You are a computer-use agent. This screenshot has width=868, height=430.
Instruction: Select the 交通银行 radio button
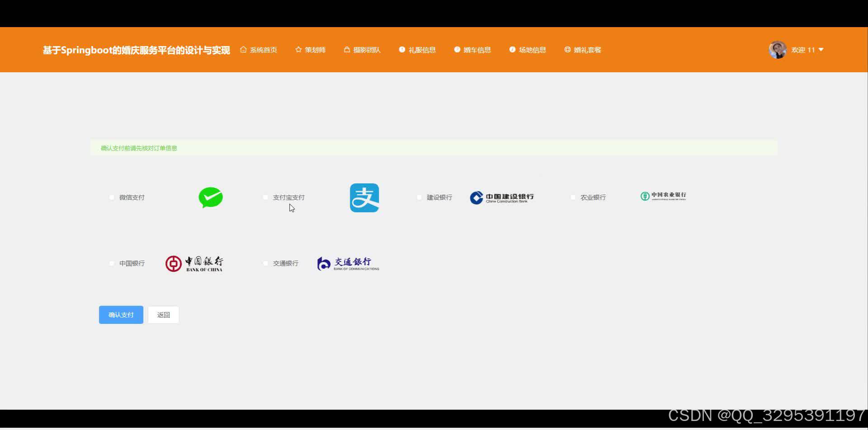(265, 263)
